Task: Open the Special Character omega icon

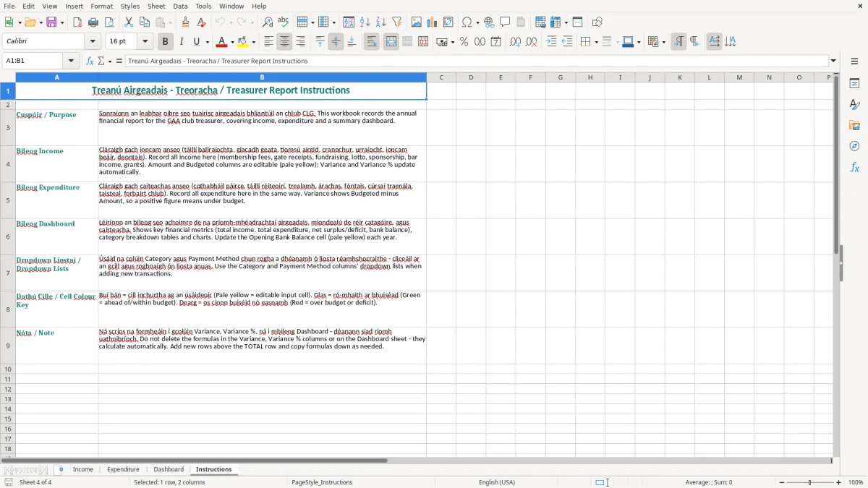Action: 467,22
